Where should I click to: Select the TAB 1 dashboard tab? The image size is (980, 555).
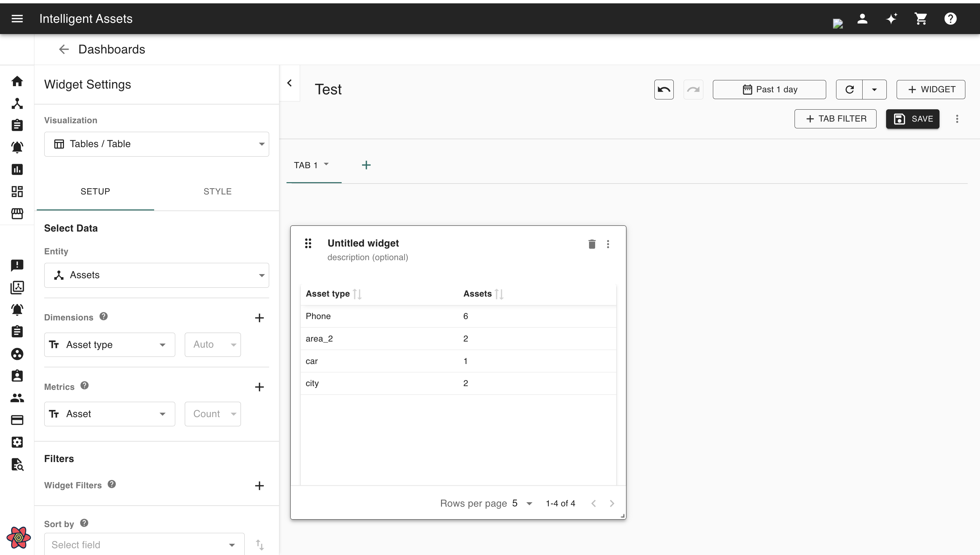click(306, 165)
